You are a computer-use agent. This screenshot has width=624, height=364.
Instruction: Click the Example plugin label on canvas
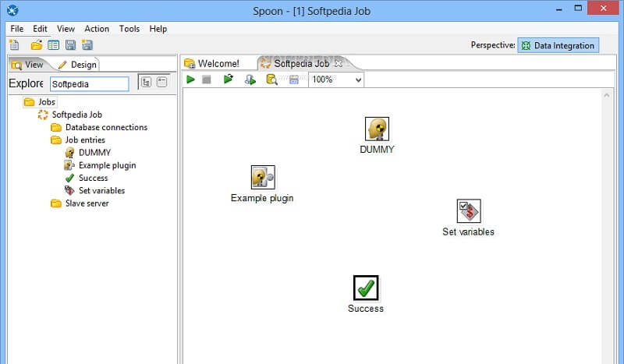point(262,198)
